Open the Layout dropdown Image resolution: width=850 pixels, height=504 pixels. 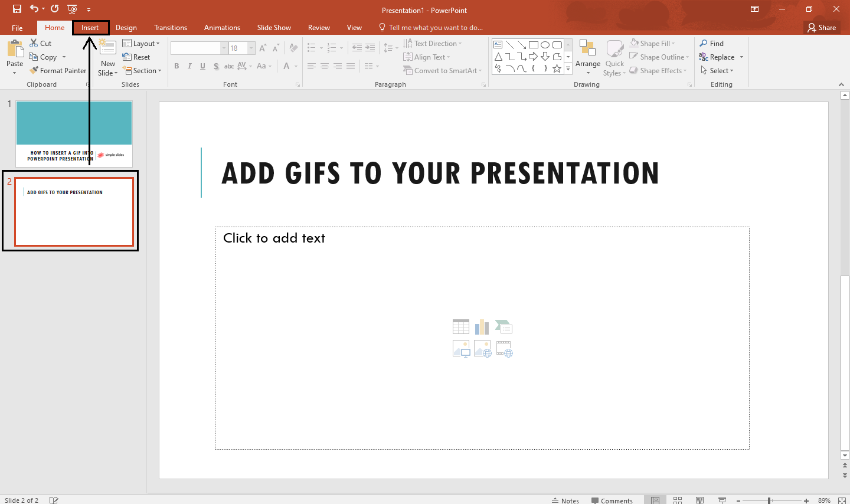point(142,43)
